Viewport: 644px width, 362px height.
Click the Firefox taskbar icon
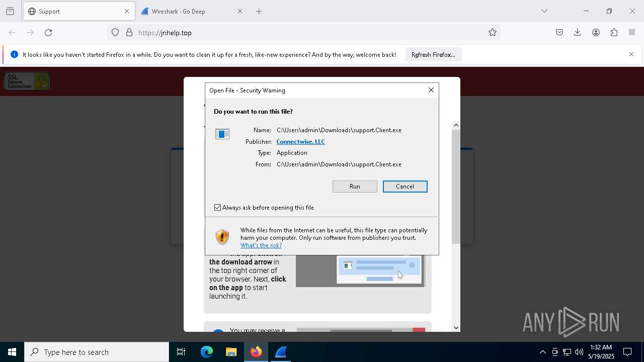click(256, 352)
